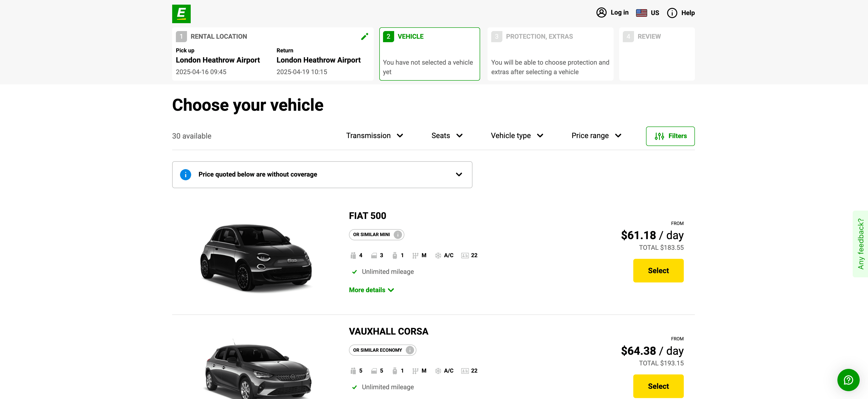The height and width of the screenshot is (399, 868).
Task: Click the Help info circle icon
Action: [x=672, y=13]
